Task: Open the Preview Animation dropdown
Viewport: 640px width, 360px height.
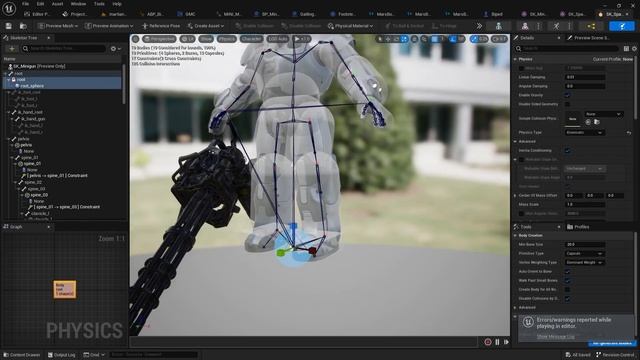Action: (x=109, y=26)
